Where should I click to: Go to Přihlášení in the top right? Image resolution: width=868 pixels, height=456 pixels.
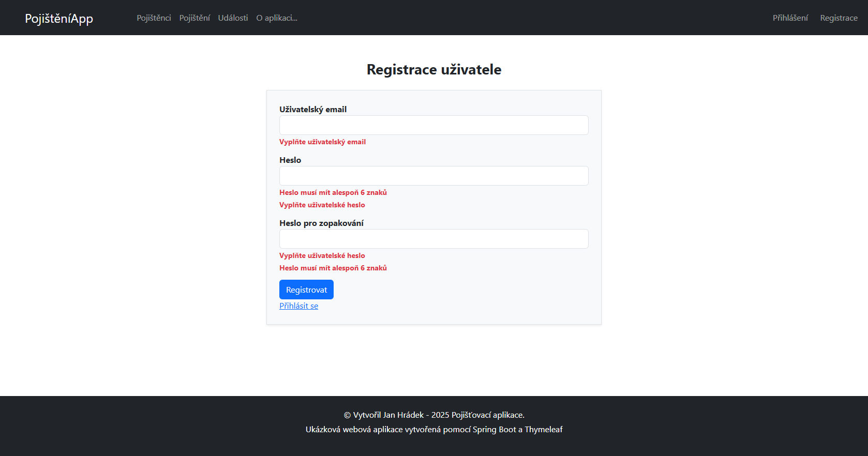click(790, 17)
